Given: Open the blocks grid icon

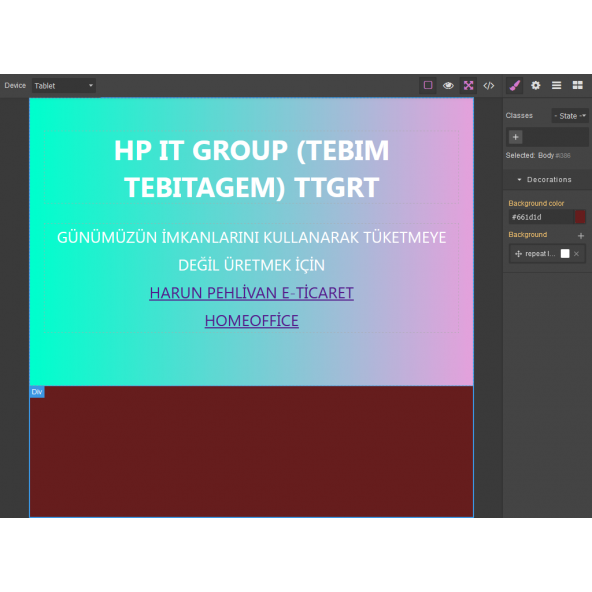Looking at the screenshot, I should click(x=578, y=85).
